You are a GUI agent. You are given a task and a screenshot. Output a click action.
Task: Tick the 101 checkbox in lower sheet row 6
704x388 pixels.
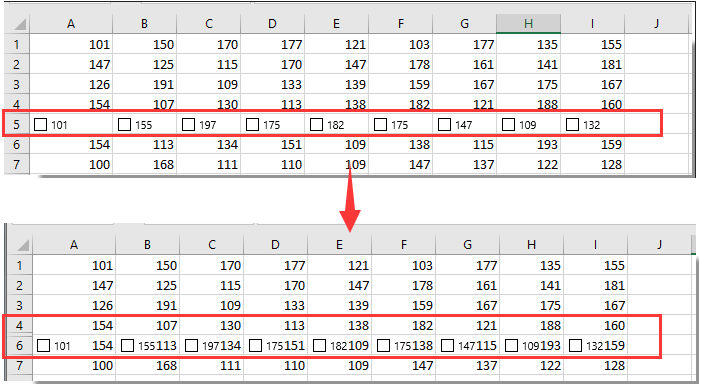[44, 345]
